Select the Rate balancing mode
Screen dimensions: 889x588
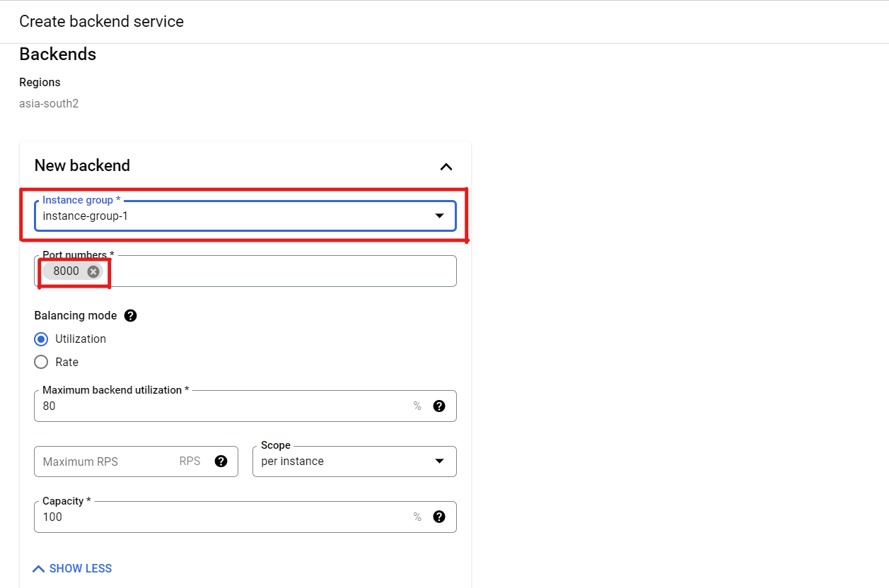point(42,362)
